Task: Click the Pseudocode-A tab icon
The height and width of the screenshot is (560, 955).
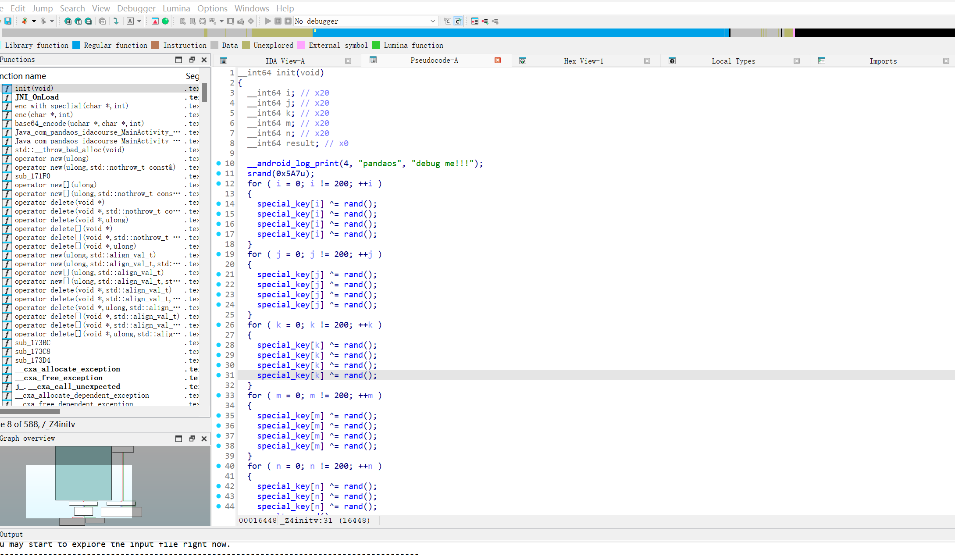Action: point(373,60)
